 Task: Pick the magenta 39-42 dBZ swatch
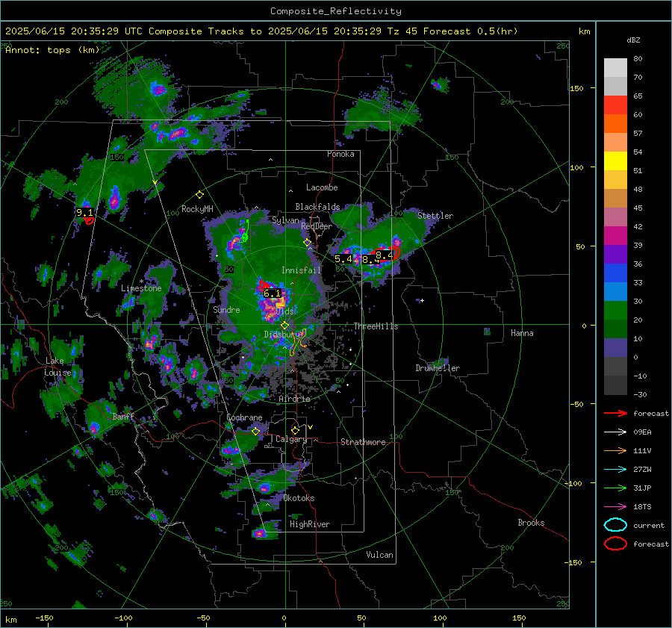point(615,236)
